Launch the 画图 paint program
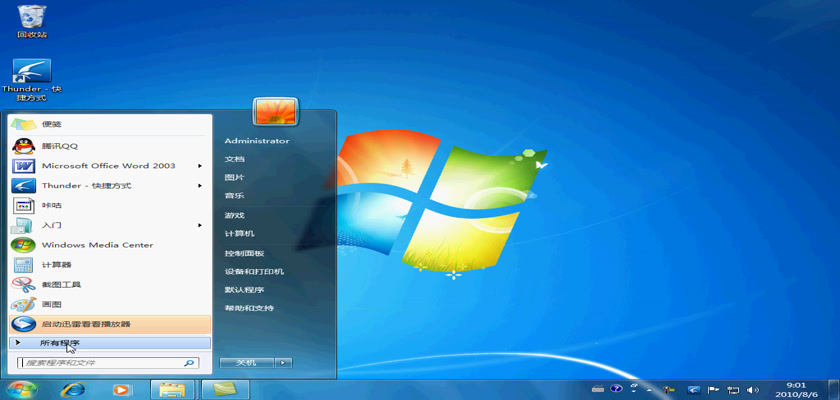 (x=51, y=304)
